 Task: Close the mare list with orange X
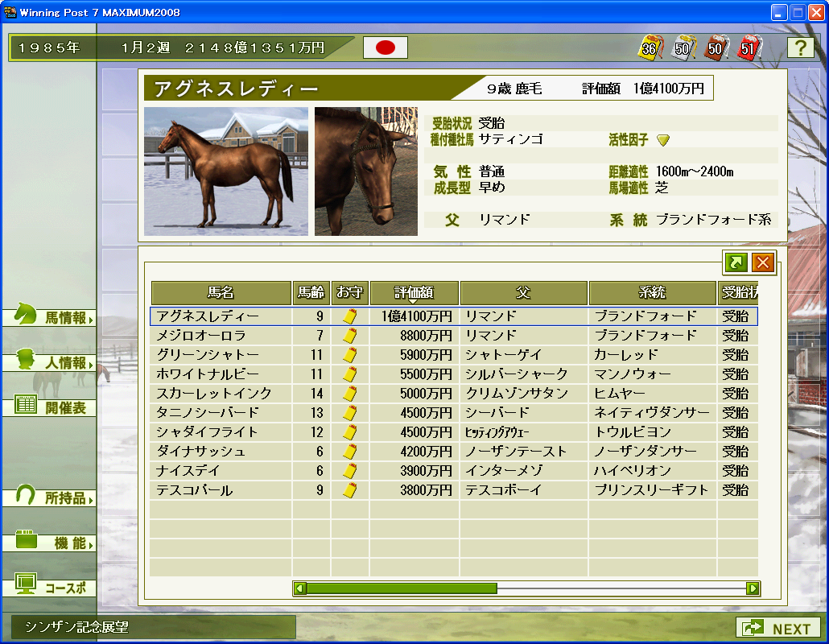[x=763, y=262]
